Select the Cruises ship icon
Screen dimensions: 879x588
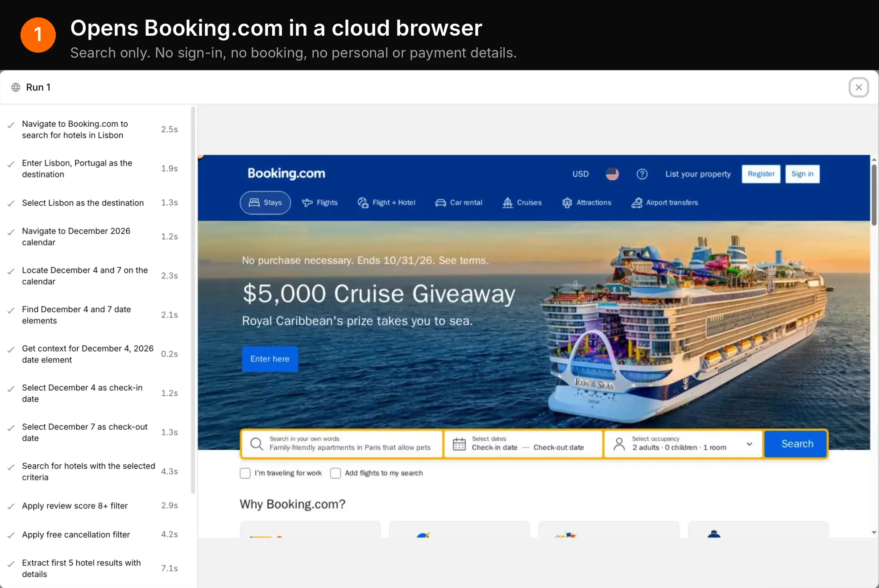[507, 203]
